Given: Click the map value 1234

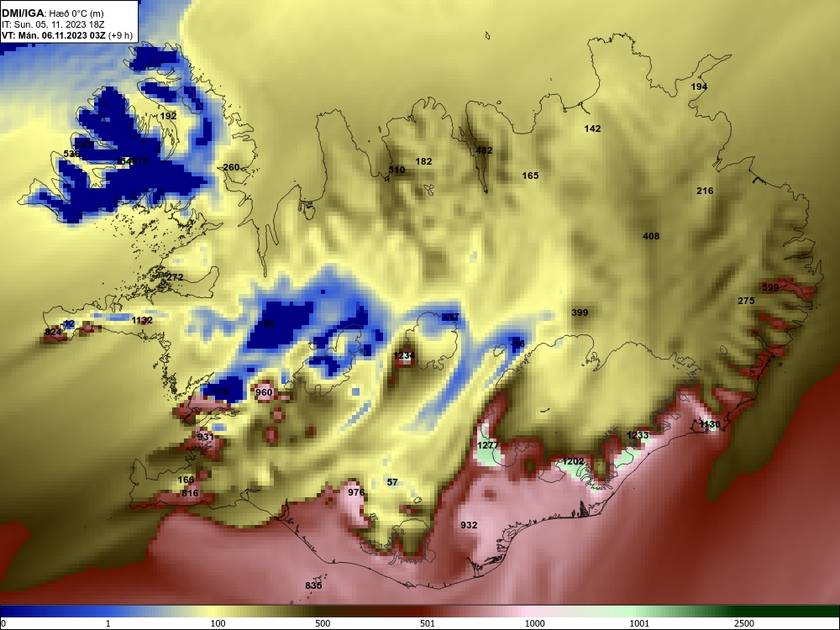Looking at the screenshot, I should tap(404, 355).
